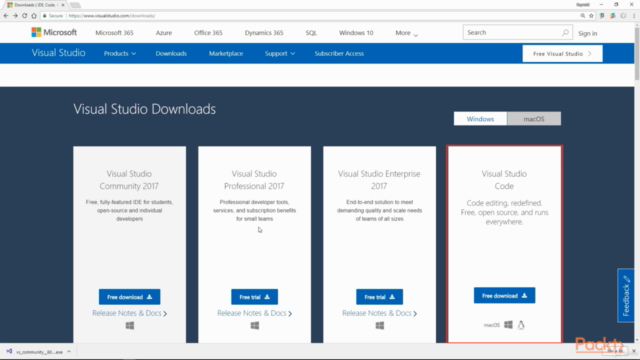Screen dimensions: 640x360
Task: Expand vs_community download item options arrow
Action: [x=69, y=351]
